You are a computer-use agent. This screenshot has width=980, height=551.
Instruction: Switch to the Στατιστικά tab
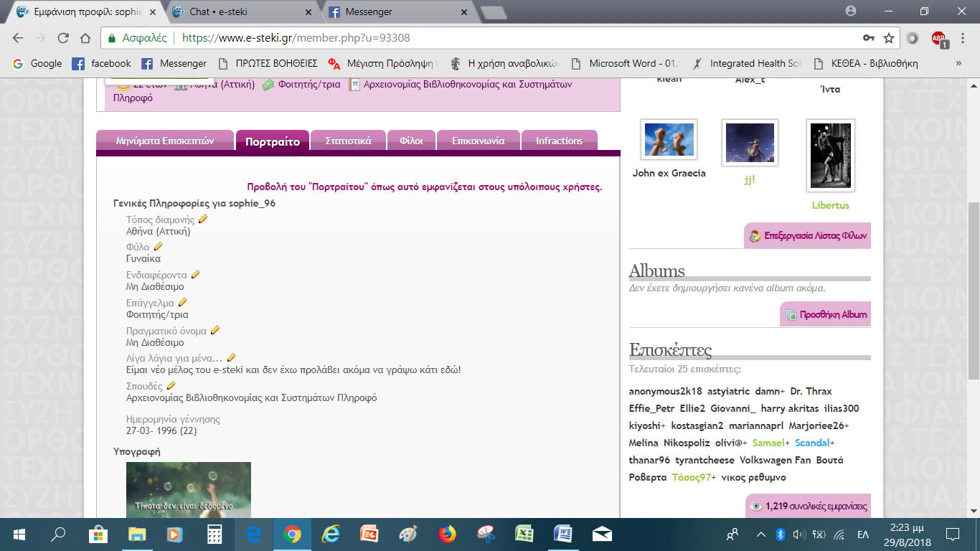[x=348, y=141]
